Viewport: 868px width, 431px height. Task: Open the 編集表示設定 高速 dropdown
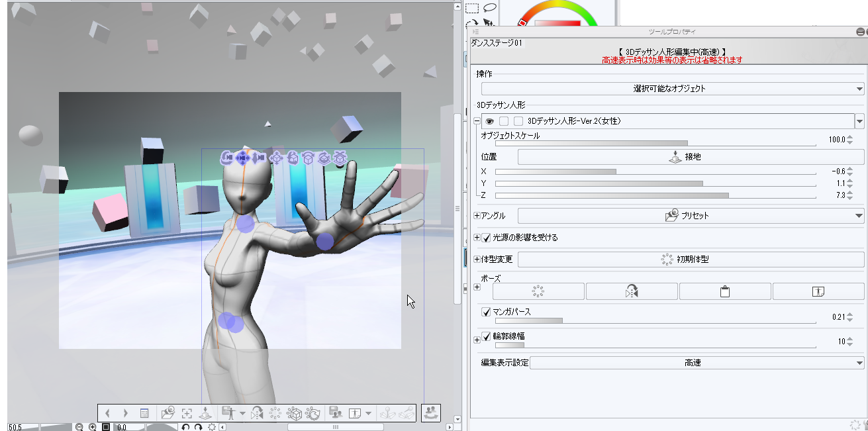point(697,363)
